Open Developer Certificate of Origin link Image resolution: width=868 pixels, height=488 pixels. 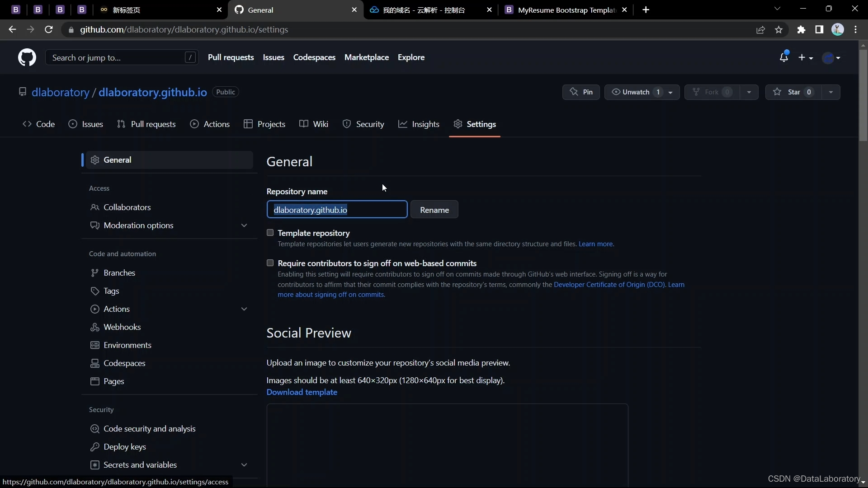click(609, 285)
